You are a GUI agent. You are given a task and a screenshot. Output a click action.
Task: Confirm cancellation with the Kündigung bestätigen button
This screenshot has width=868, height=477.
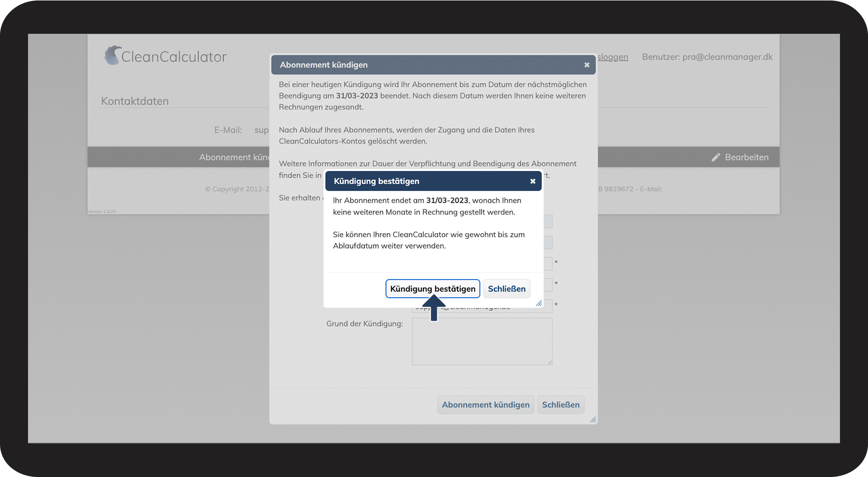point(433,289)
